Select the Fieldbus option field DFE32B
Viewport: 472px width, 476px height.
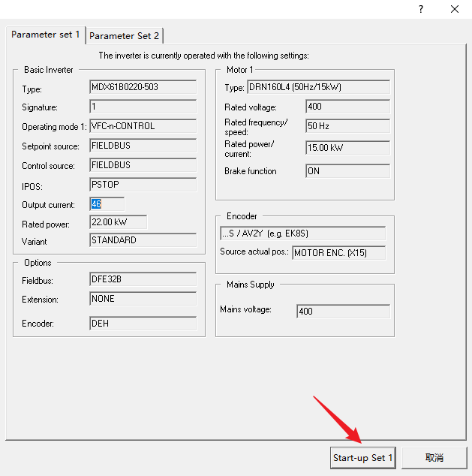pos(143,280)
